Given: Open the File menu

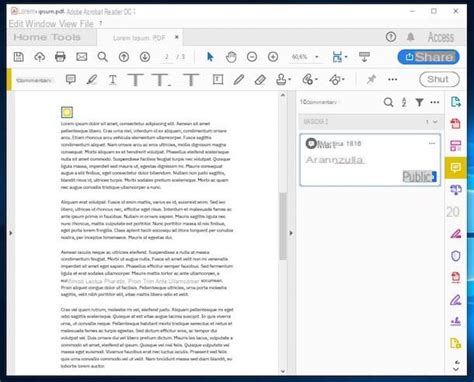Looking at the screenshot, I should click(x=86, y=24).
